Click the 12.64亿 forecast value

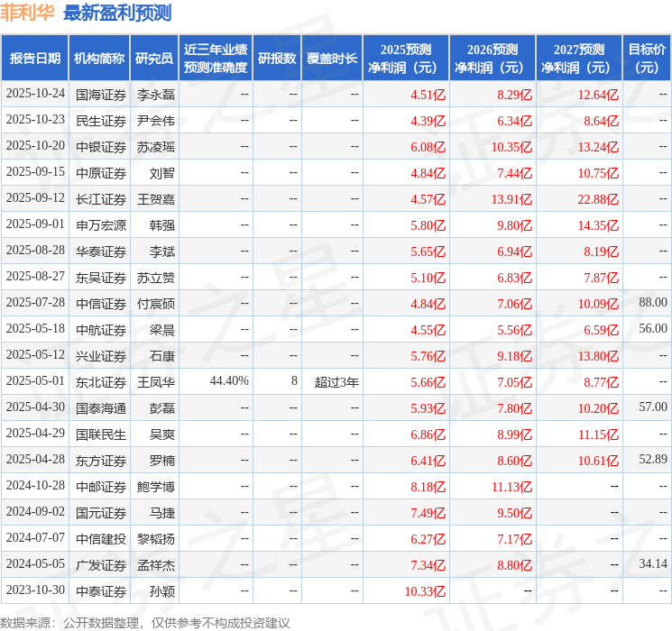tap(598, 95)
